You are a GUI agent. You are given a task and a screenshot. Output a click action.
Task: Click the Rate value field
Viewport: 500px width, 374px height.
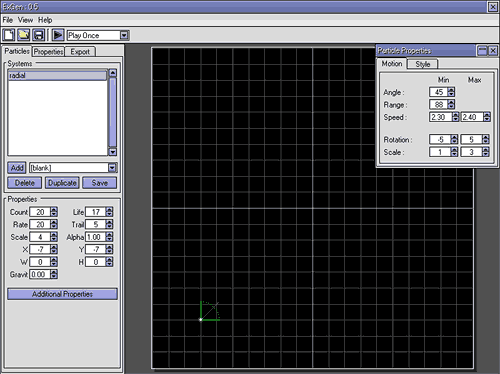40,224
